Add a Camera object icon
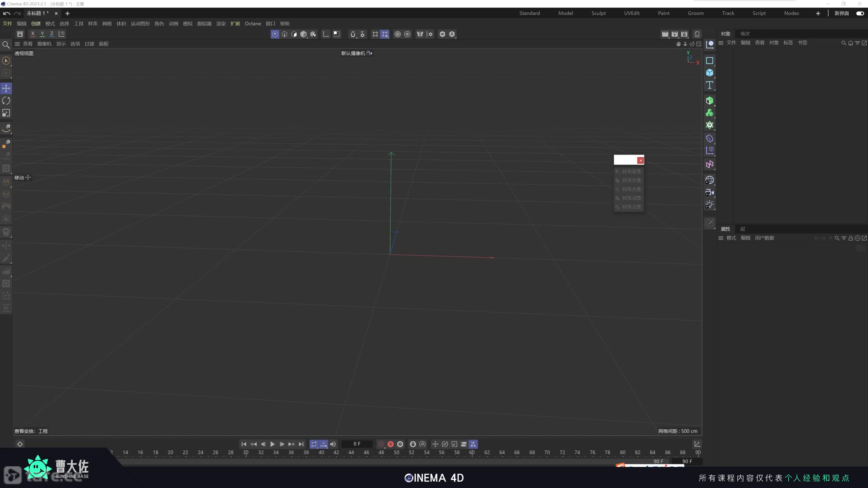This screenshot has width=868, height=488. pos(709,192)
